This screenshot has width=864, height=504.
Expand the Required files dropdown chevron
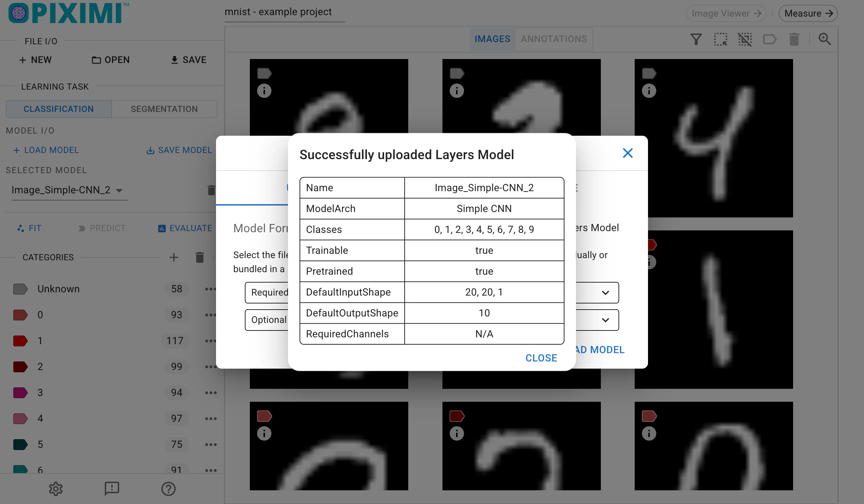[606, 293]
